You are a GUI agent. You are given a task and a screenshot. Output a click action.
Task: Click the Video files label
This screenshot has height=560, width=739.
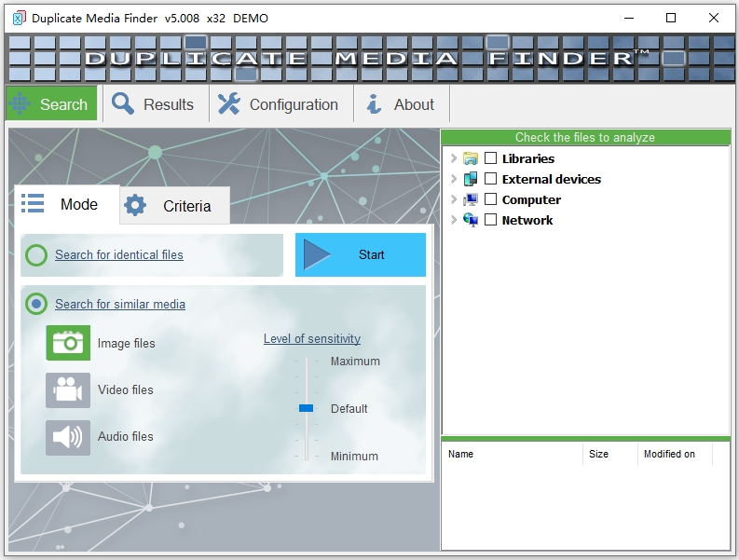tap(126, 389)
